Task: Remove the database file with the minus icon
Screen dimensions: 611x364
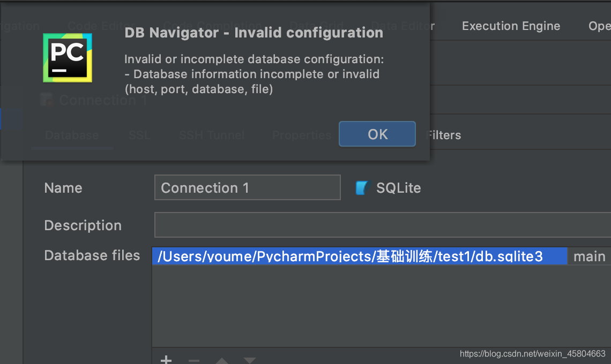Action: (193, 360)
